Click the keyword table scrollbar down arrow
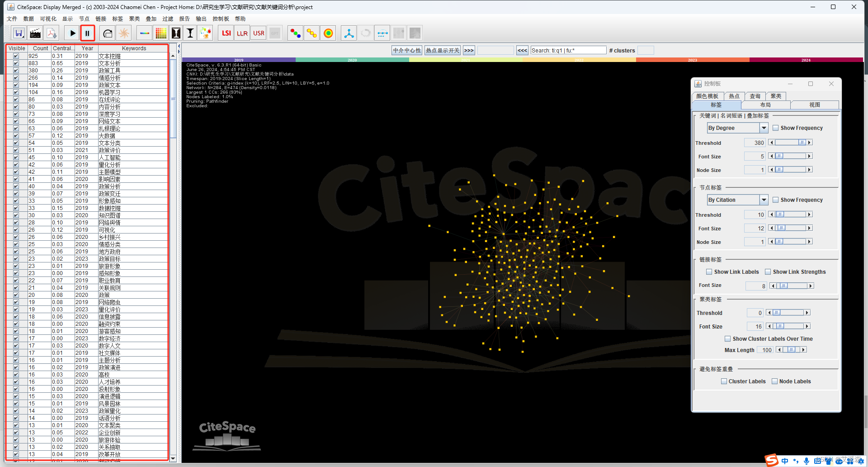Image resolution: width=868 pixels, height=467 pixels. pyautogui.click(x=173, y=459)
